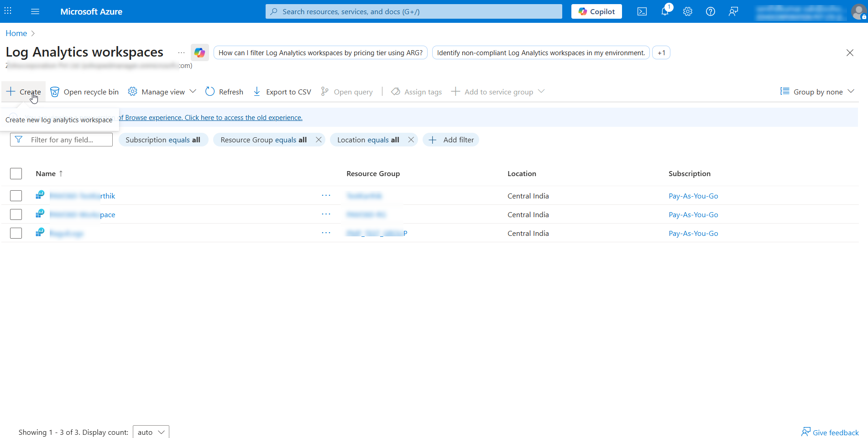The image size is (868, 438).
Task: Navigate to Home via breadcrumb
Action: tap(16, 33)
